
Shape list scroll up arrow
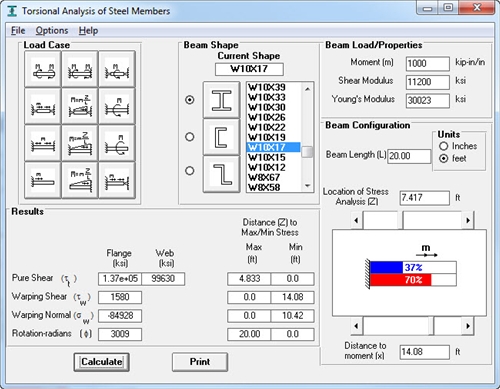click(307, 89)
